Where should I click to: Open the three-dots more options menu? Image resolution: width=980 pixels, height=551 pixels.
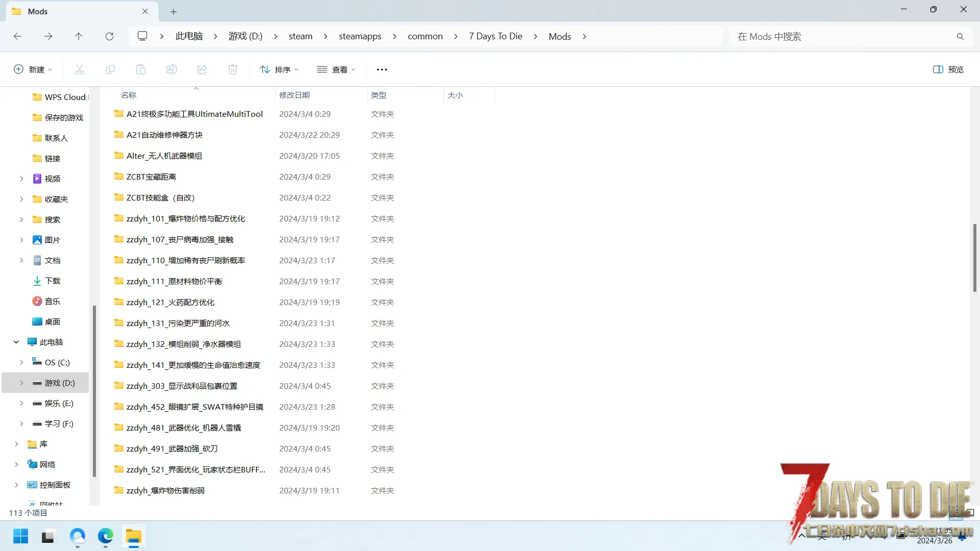[382, 69]
